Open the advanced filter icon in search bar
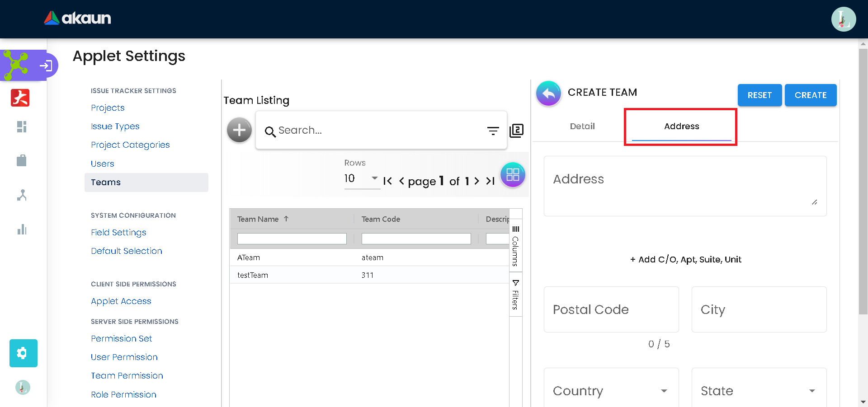 click(x=493, y=131)
